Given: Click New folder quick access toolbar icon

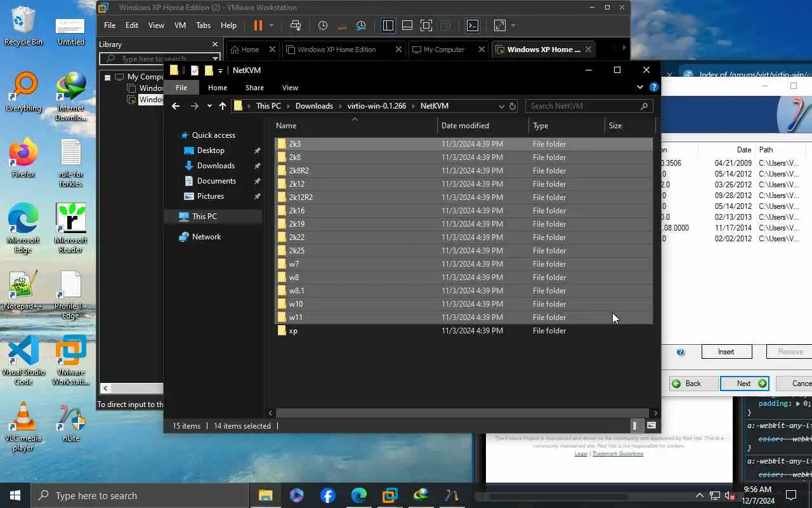Looking at the screenshot, I should 208,70.
